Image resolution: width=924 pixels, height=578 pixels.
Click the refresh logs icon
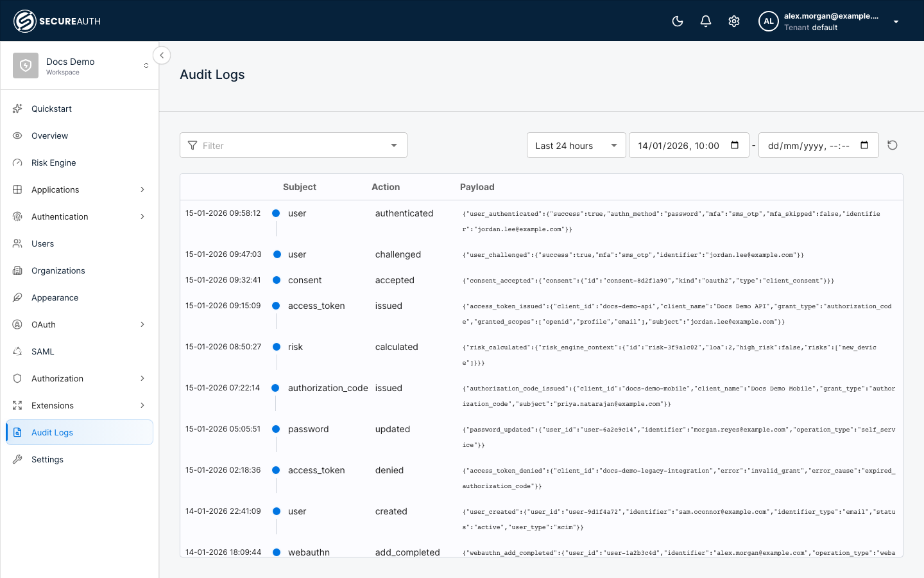click(x=892, y=145)
